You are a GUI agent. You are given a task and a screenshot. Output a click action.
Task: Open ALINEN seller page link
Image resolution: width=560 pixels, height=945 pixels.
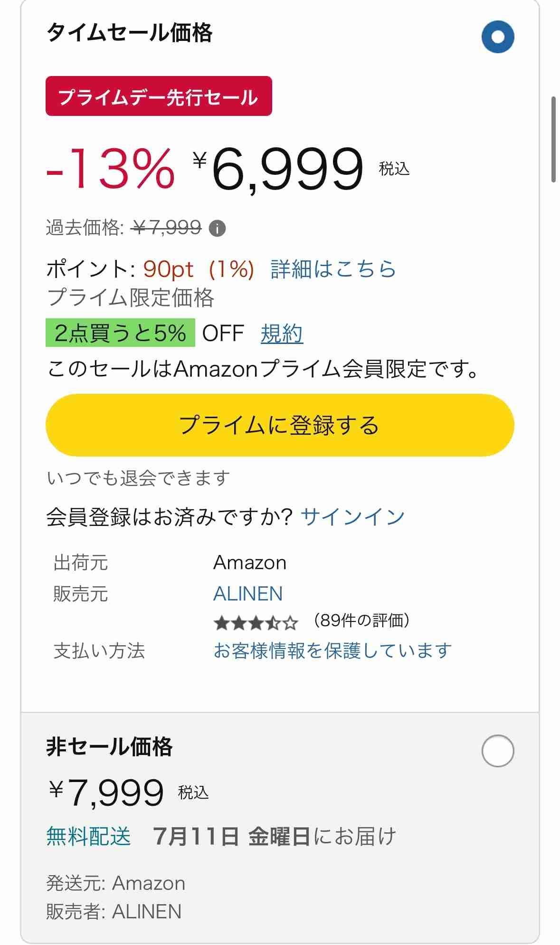(x=248, y=593)
